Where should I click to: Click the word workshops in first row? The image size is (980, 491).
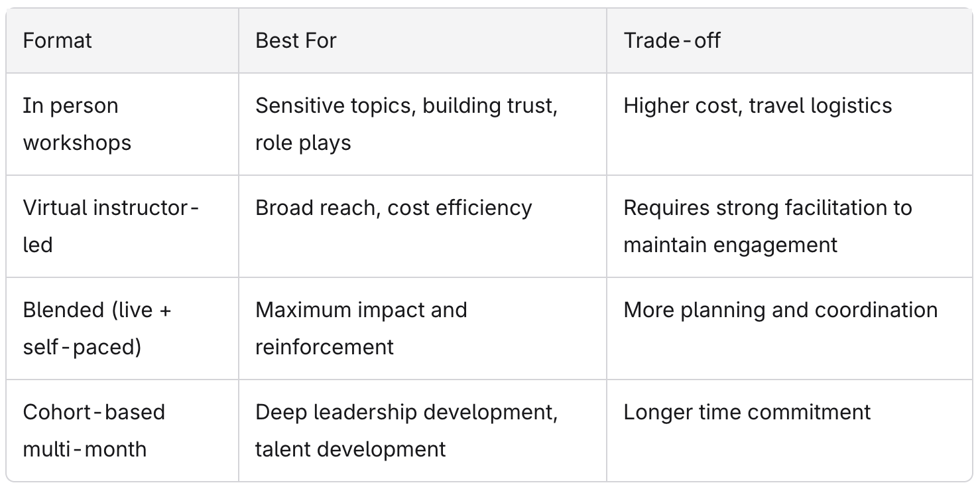[x=77, y=143]
